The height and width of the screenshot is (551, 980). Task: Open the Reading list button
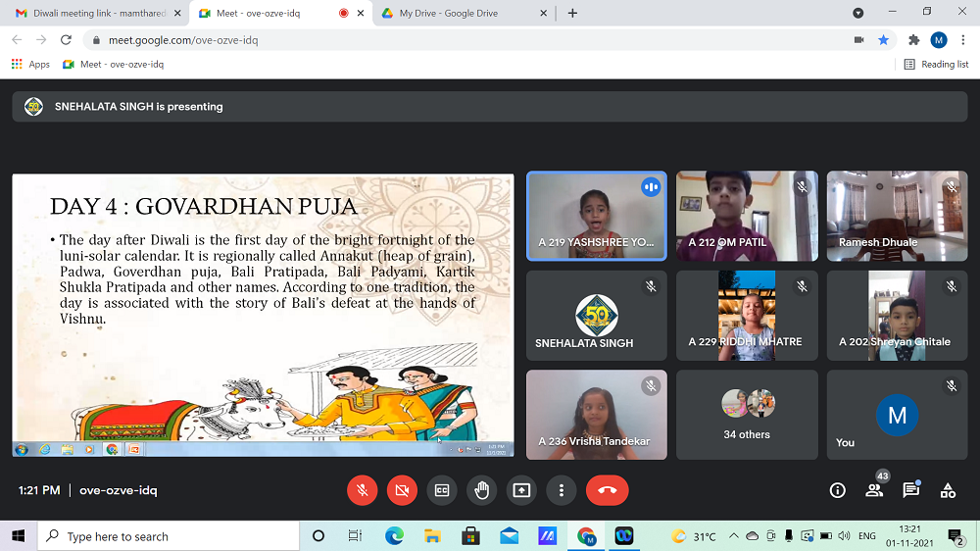tap(936, 64)
